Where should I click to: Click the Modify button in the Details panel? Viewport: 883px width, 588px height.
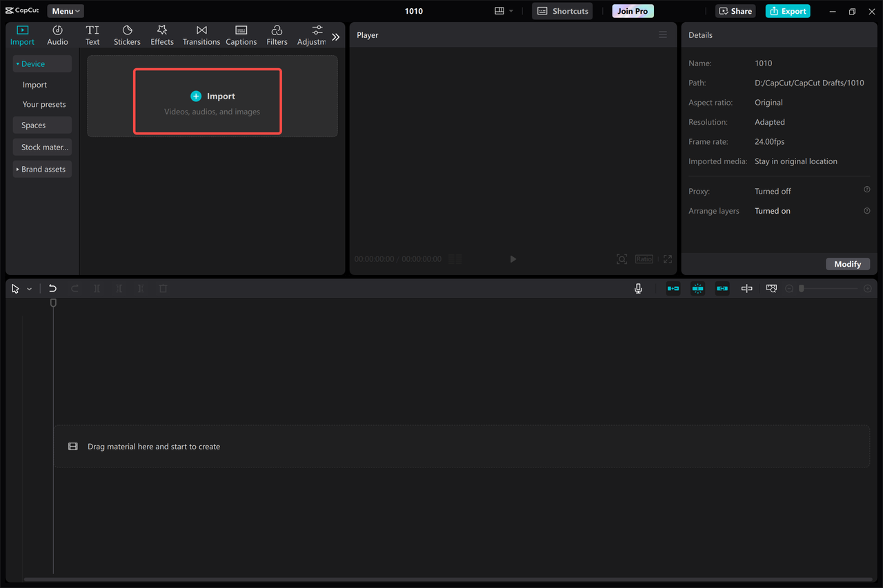point(848,263)
